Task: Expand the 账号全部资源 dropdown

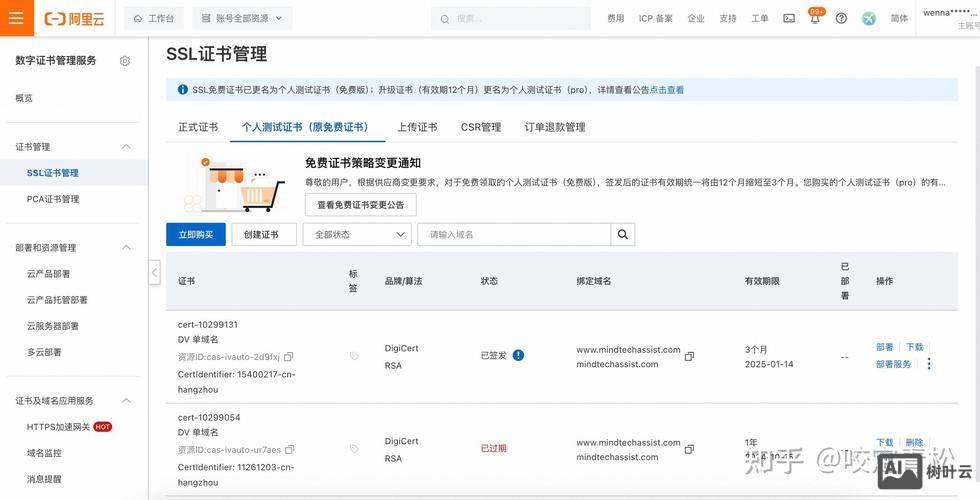Action: [242, 19]
